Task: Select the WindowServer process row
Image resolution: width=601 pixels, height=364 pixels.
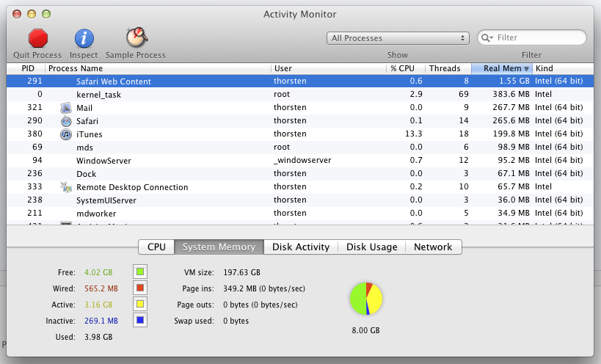Action: click(x=300, y=161)
